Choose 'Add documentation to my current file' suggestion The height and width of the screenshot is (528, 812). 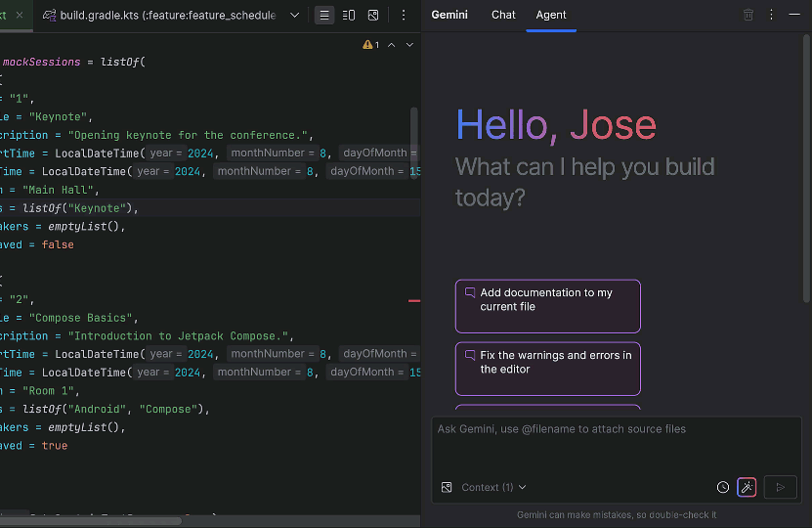tap(548, 306)
